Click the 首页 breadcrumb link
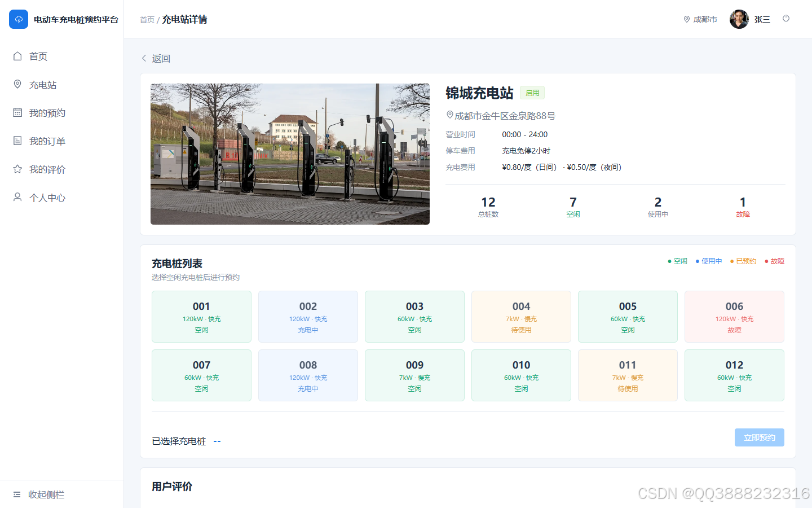812x508 pixels. tap(147, 20)
